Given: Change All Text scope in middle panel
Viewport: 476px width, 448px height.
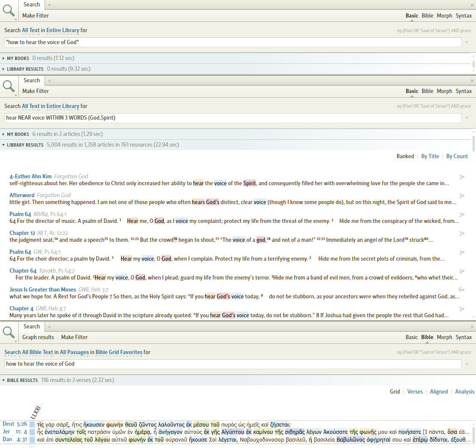Looking at the screenshot, I should (31, 106).
